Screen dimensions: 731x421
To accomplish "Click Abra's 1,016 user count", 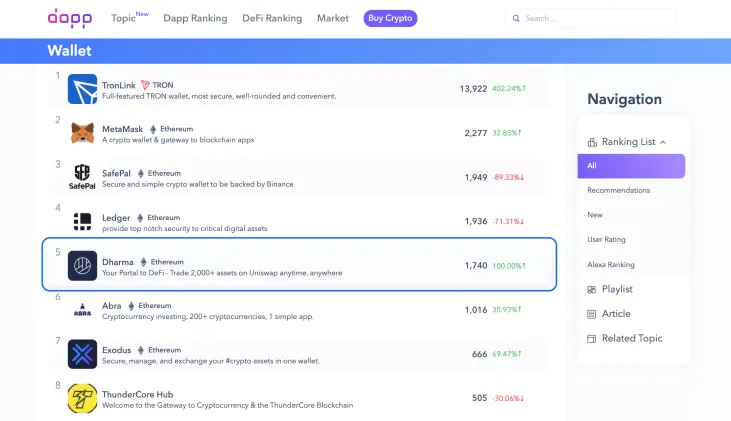I will click(x=476, y=310).
